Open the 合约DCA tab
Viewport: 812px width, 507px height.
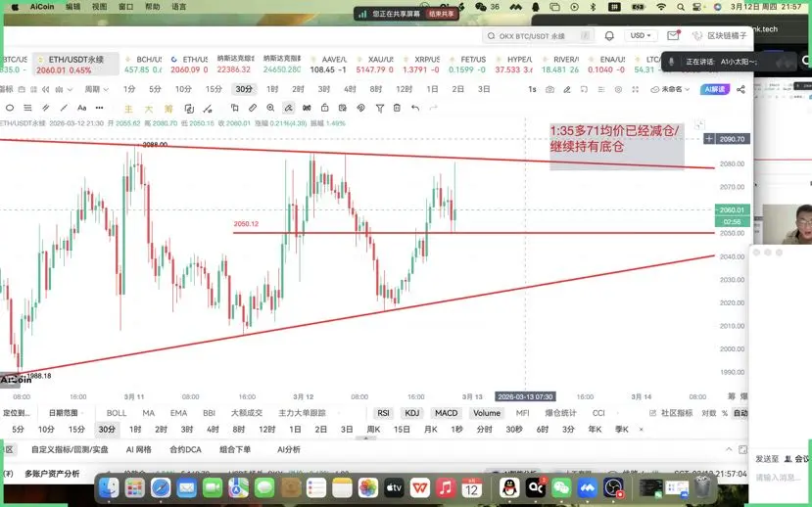(185, 449)
